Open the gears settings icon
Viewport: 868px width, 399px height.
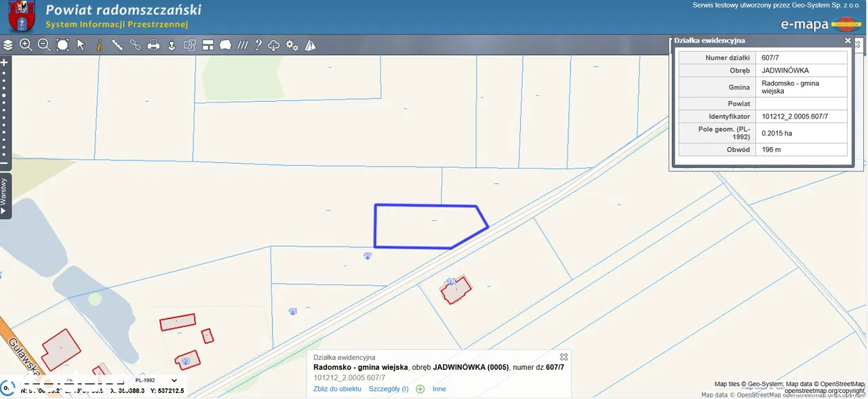click(x=292, y=45)
